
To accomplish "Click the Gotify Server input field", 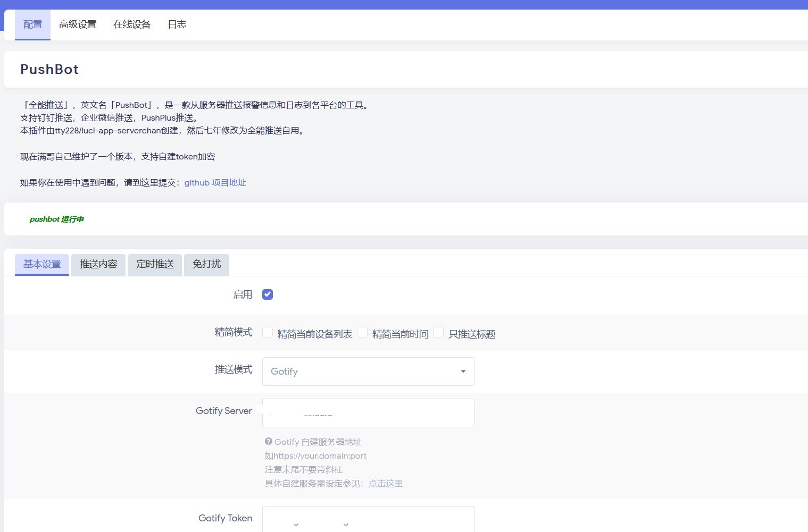I will tap(368, 413).
